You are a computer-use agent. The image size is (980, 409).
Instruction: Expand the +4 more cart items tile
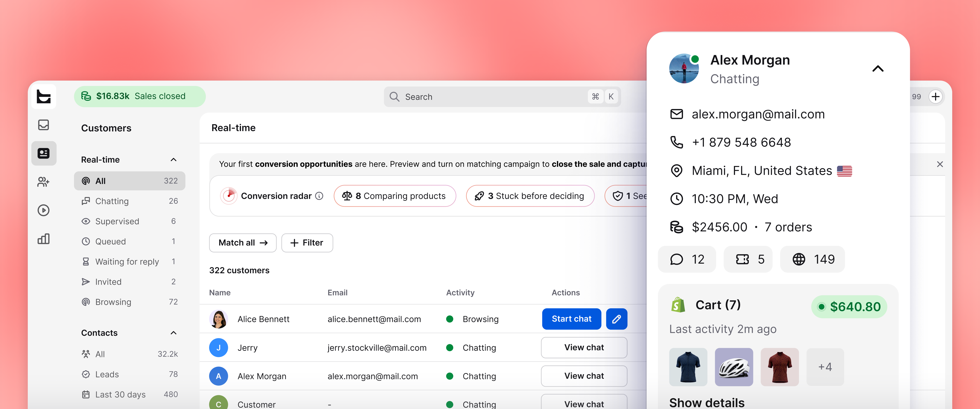(x=825, y=367)
